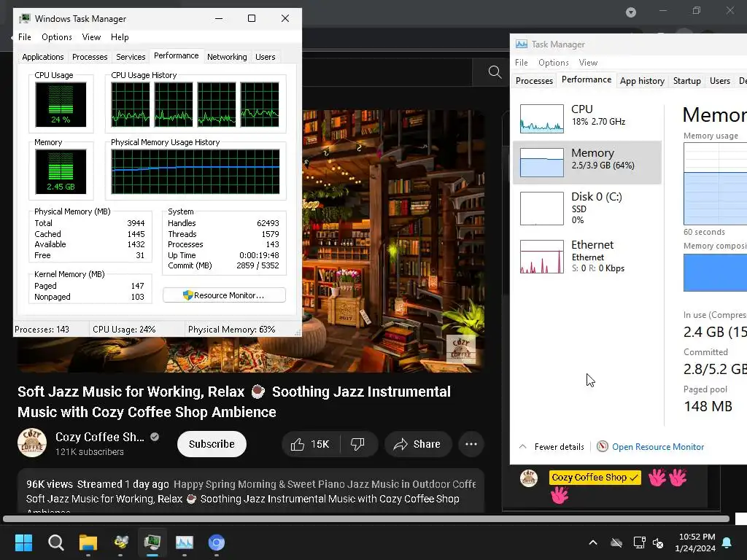Image resolution: width=747 pixels, height=560 pixels.
Task: Click 'Physical Memory: 63%' status bar entry
Action: (231, 330)
